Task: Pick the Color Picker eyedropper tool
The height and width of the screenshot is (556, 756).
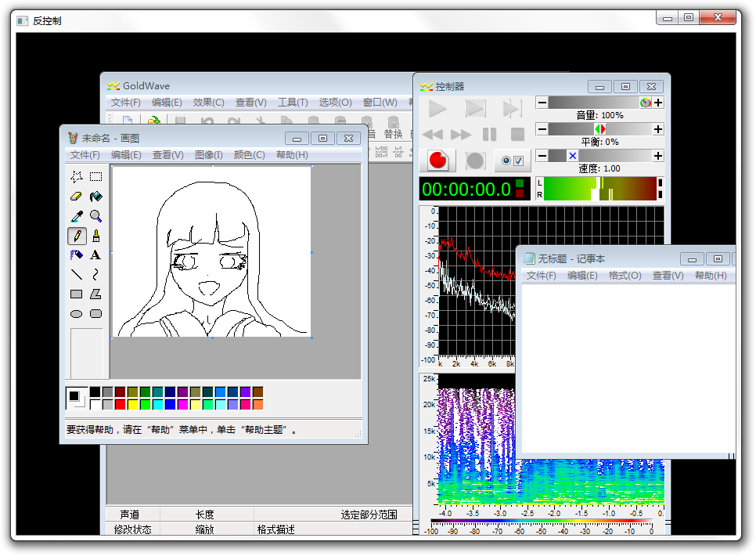Action: (76, 216)
